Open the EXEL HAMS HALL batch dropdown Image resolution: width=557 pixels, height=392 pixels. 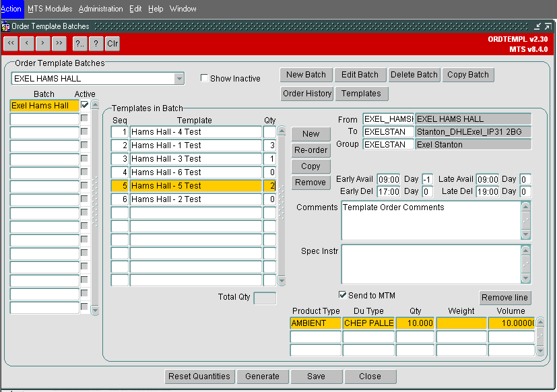[x=179, y=79]
